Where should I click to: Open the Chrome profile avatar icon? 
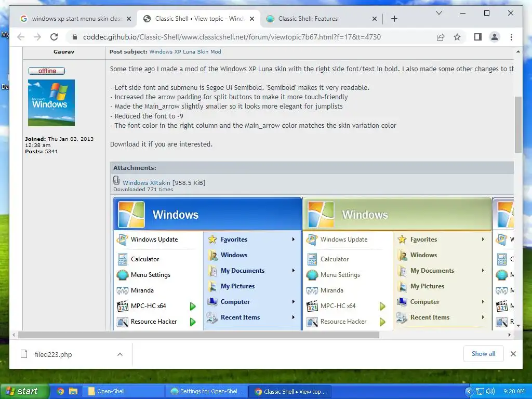[495, 37]
